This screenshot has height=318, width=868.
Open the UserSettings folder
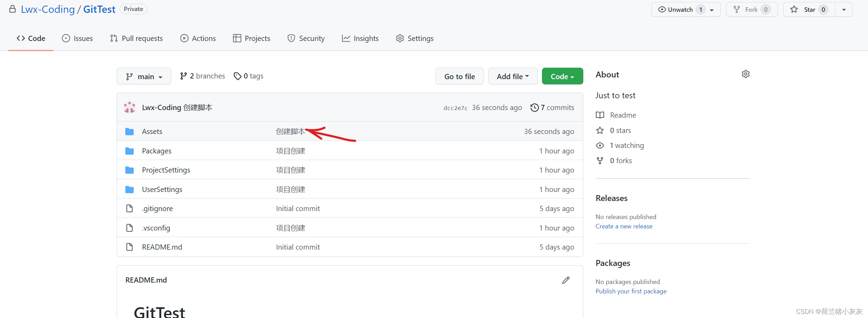[162, 189]
